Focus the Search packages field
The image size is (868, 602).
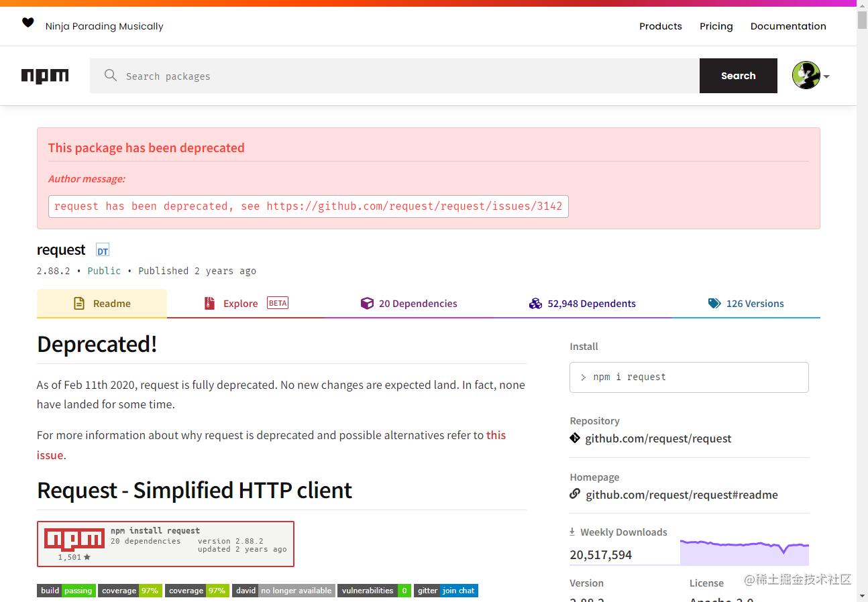coord(394,76)
